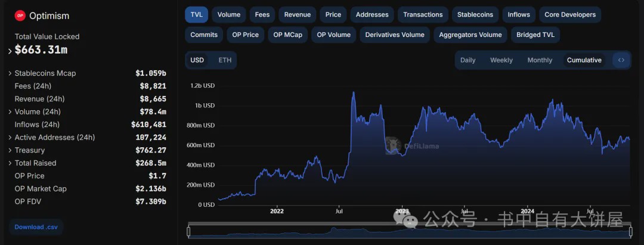
Task: Click the Fees (24h) label
Action: click(x=33, y=86)
